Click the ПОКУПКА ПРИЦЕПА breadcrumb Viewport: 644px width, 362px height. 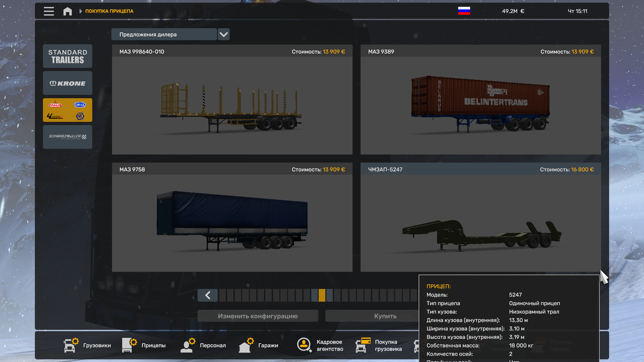pos(109,11)
